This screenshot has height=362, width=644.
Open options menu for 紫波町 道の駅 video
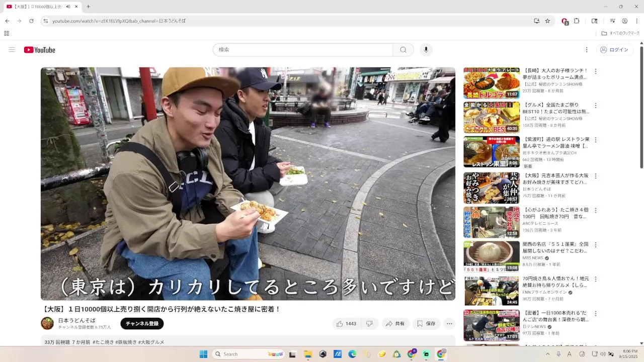click(x=596, y=140)
